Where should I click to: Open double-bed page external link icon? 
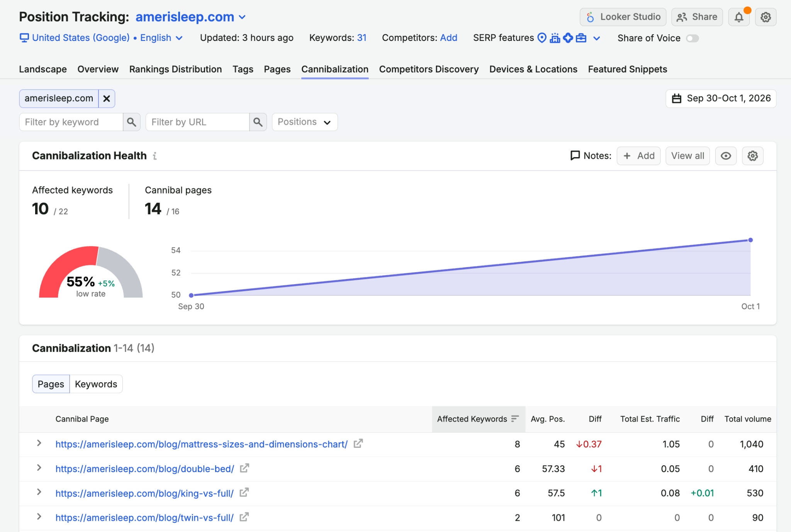click(244, 468)
